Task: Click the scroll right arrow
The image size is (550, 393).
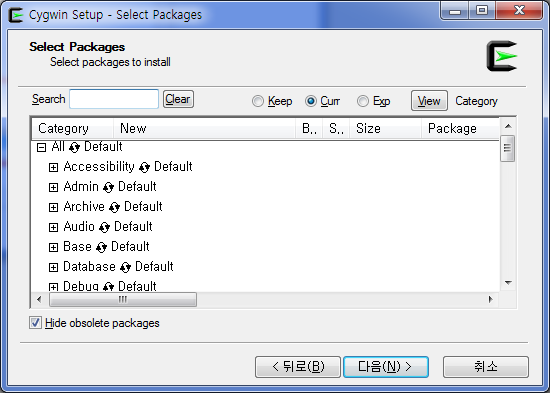Action: click(490, 300)
